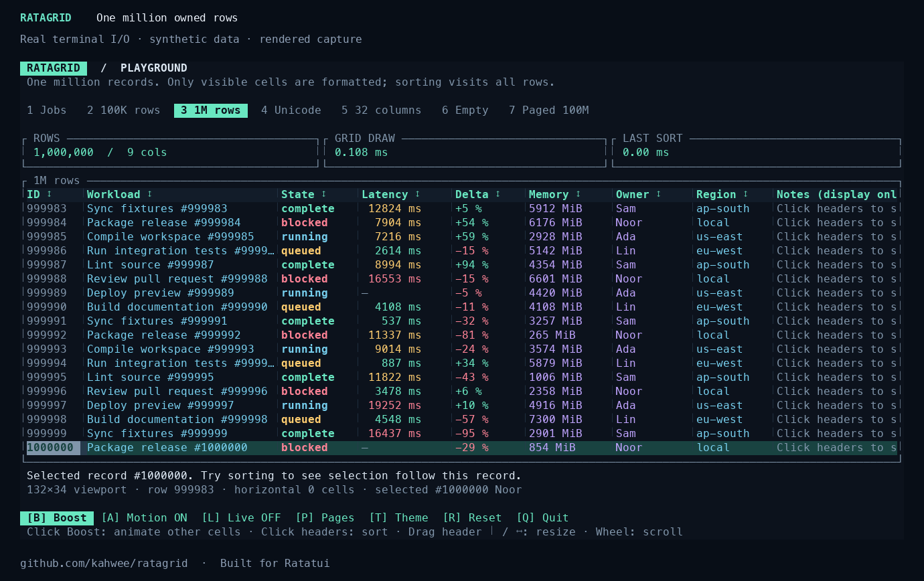Screen dimensions: 924x581
Task: Click the Owner column sort arrow
Action: 659,194
